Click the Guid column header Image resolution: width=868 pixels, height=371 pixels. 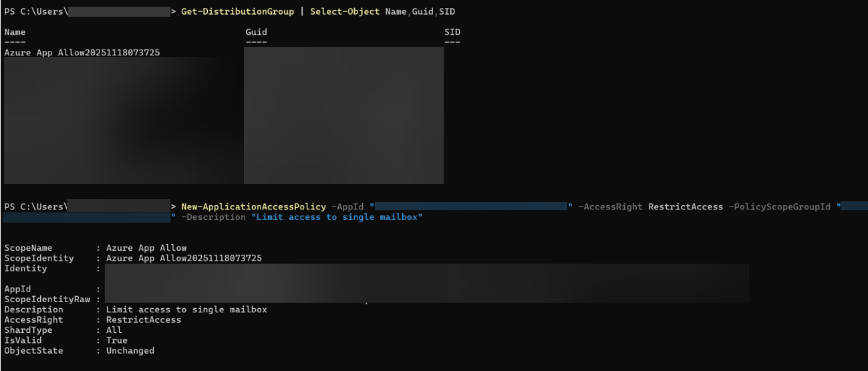coord(257,32)
